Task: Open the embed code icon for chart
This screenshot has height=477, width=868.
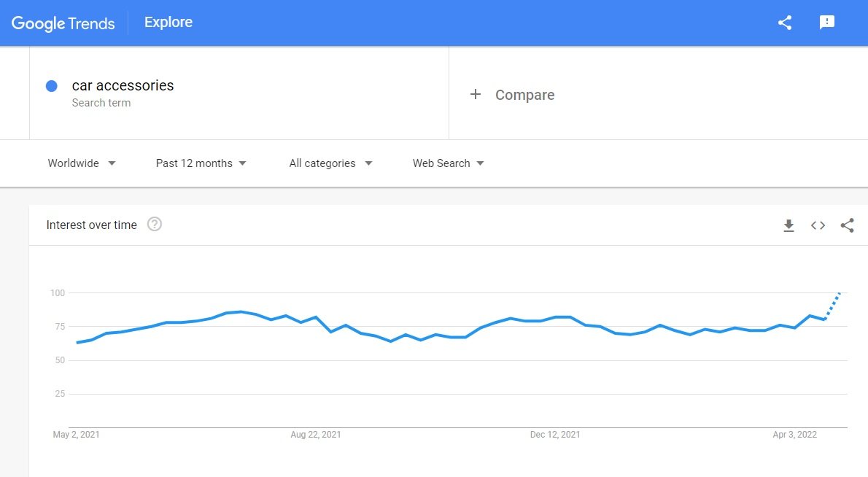Action: [x=818, y=225]
